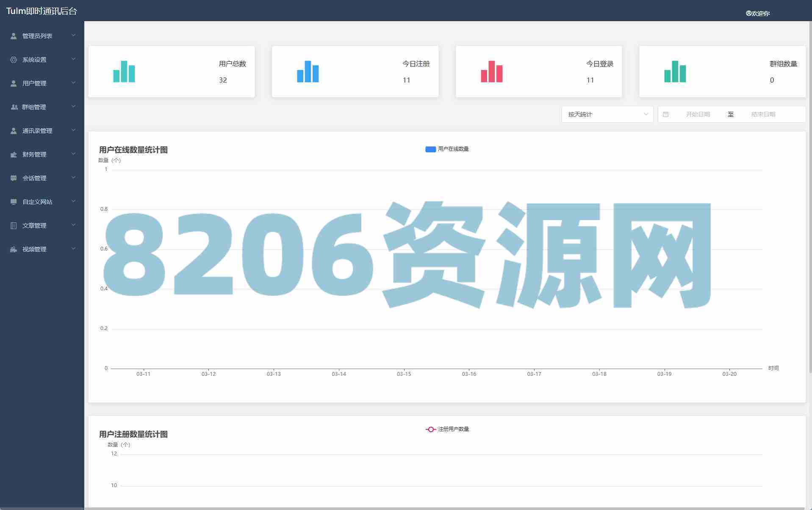812x510 pixels.
Task: Click the 用户在线数量统计图 title
Action: [133, 150]
